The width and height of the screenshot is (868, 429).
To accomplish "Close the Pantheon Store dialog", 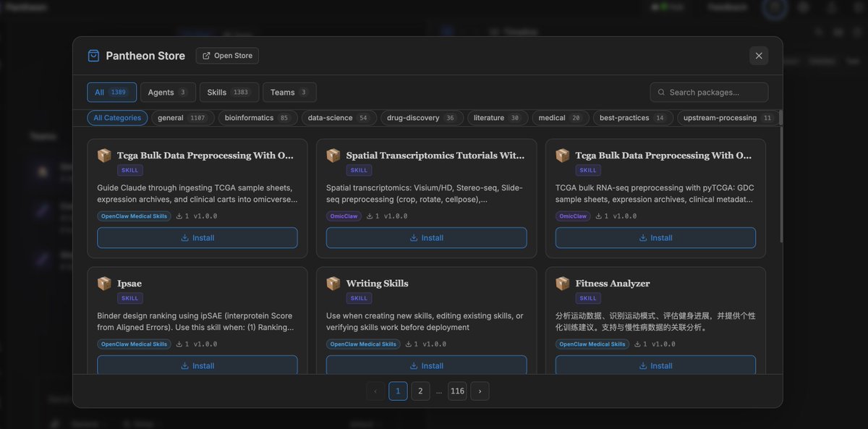I will (759, 56).
